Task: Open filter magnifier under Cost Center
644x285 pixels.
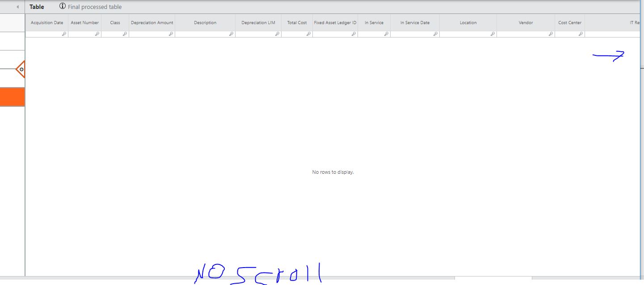Action: click(581, 34)
